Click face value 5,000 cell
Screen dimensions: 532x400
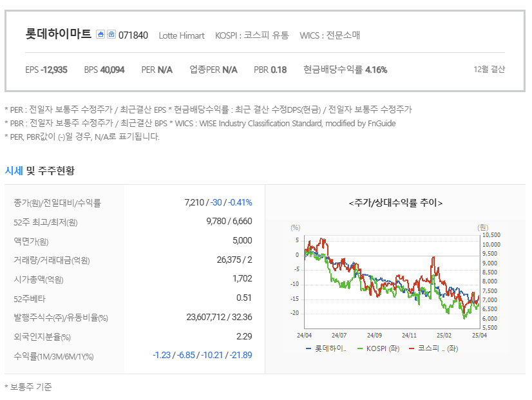coord(242,240)
